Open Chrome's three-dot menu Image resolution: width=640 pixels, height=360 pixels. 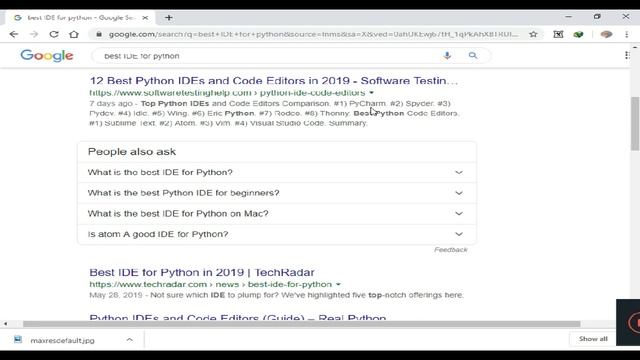tap(627, 34)
